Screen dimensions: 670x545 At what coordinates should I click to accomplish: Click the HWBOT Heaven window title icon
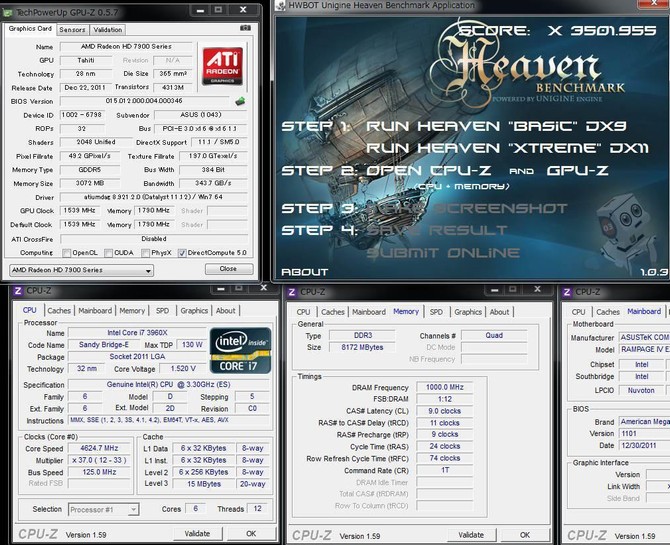click(x=280, y=6)
